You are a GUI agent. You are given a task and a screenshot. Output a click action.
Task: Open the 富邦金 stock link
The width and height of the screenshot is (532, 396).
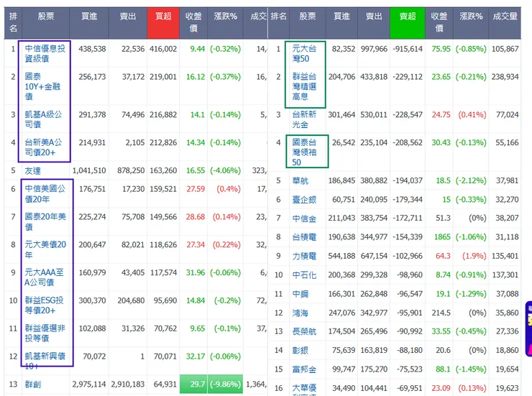[x=304, y=369]
